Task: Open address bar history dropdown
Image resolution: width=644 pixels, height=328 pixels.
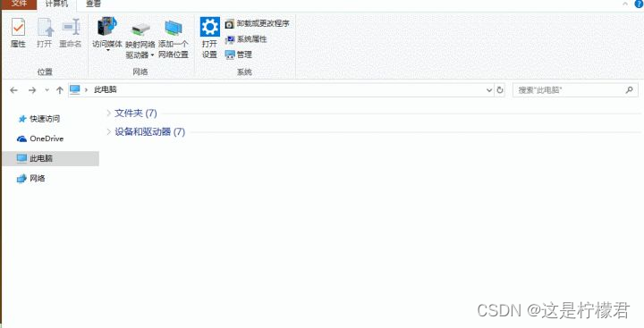Action: (x=489, y=90)
